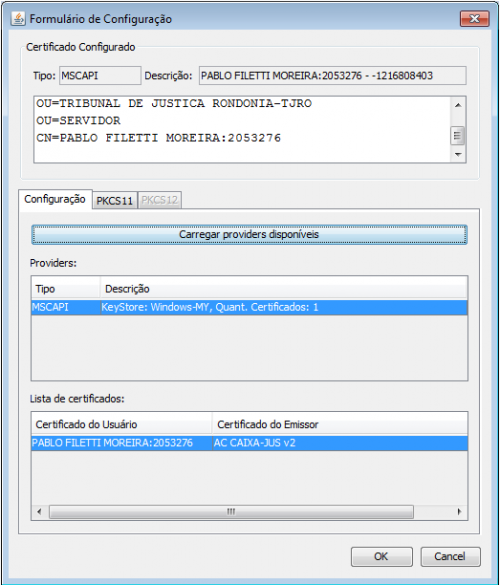Screen dimensions: 500x585
Task: Click the text area scroll down arrow
Action: [458, 154]
